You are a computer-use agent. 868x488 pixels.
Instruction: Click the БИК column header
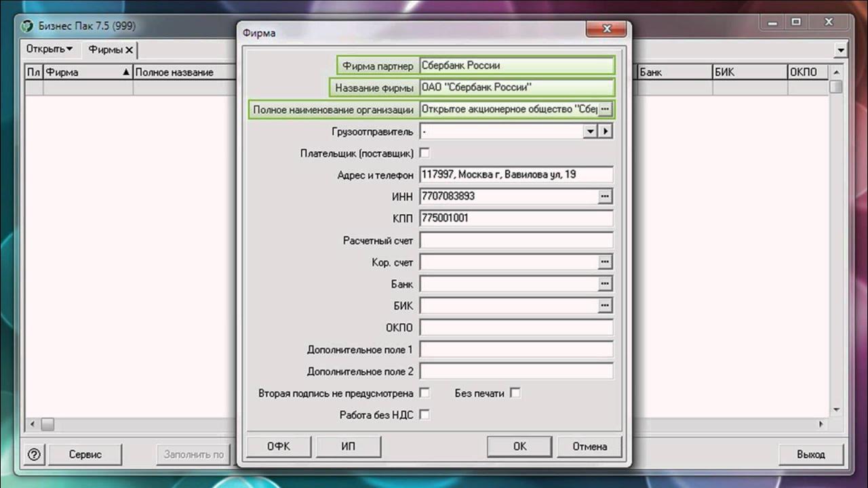[x=749, y=72]
